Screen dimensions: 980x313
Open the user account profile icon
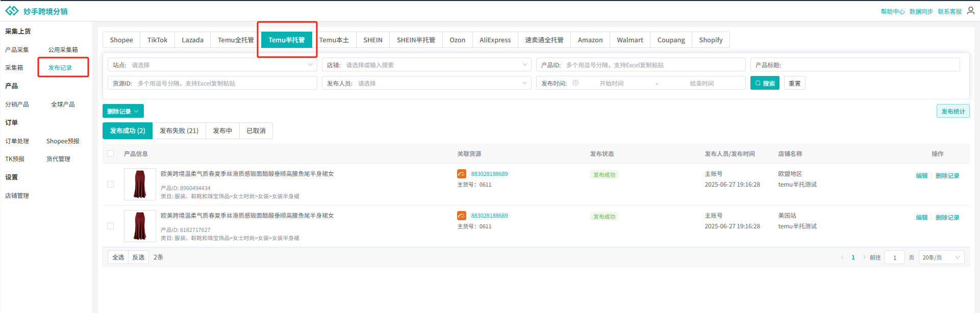[970, 11]
